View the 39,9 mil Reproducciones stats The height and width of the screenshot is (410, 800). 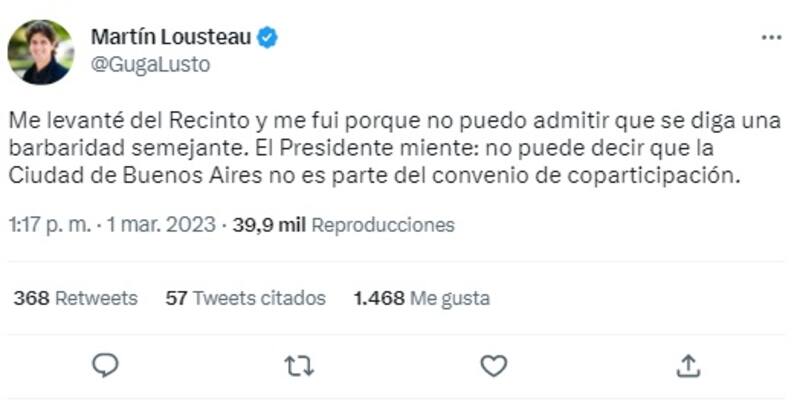pyautogui.click(x=343, y=225)
